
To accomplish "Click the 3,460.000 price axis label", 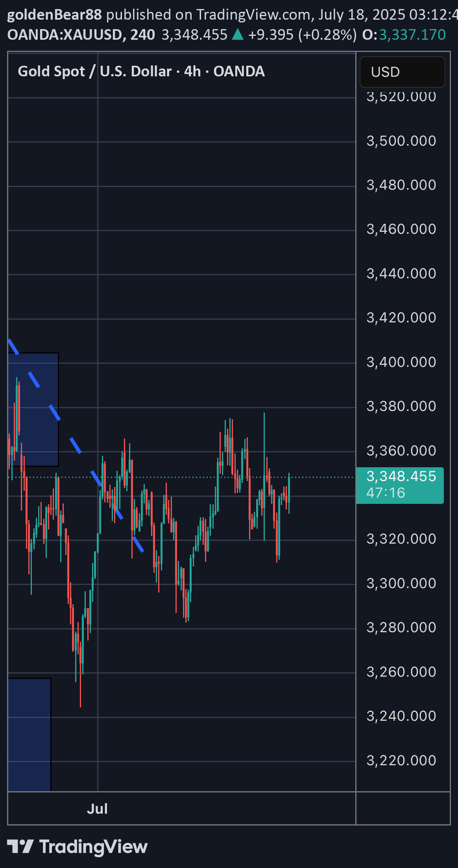I will pyautogui.click(x=401, y=229).
